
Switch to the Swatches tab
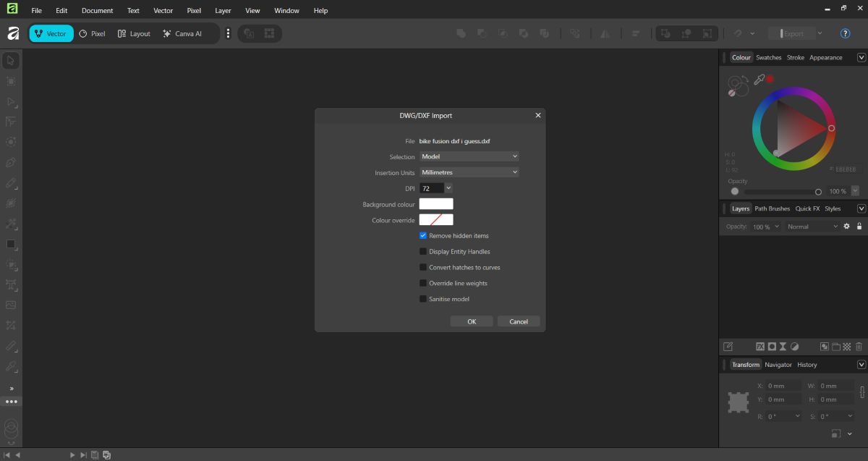[x=768, y=57]
